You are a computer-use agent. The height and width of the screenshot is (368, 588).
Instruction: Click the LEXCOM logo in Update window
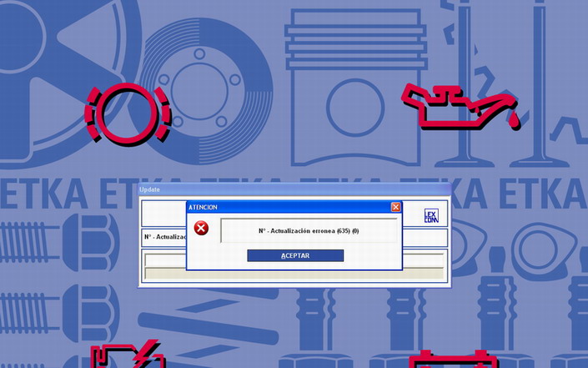431,215
